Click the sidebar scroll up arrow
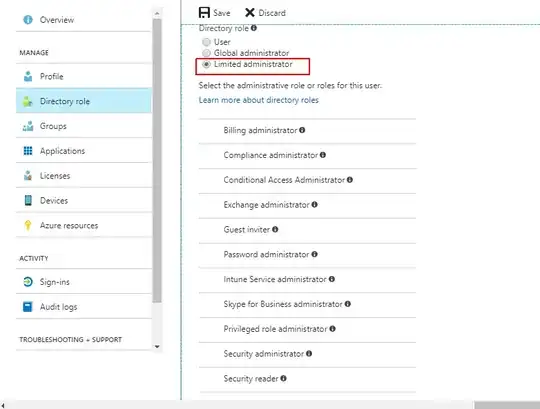This screenshot has height=409, width=540. [157, 13]
